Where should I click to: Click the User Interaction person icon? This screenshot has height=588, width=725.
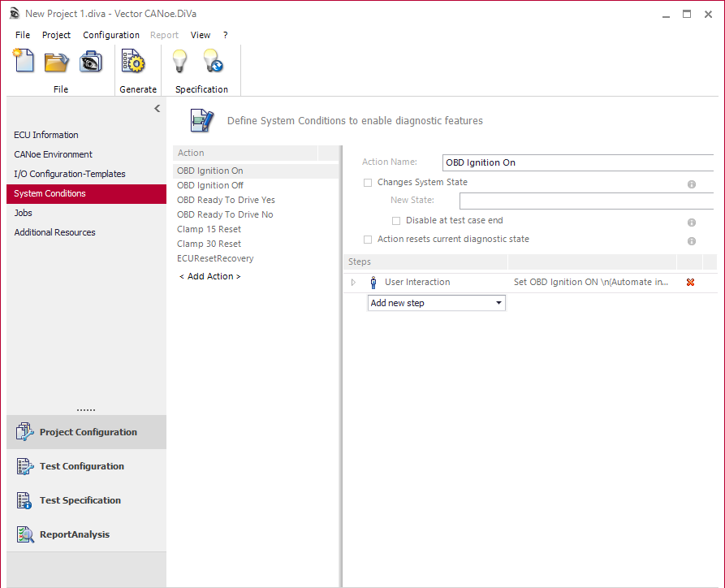(373, 282)
